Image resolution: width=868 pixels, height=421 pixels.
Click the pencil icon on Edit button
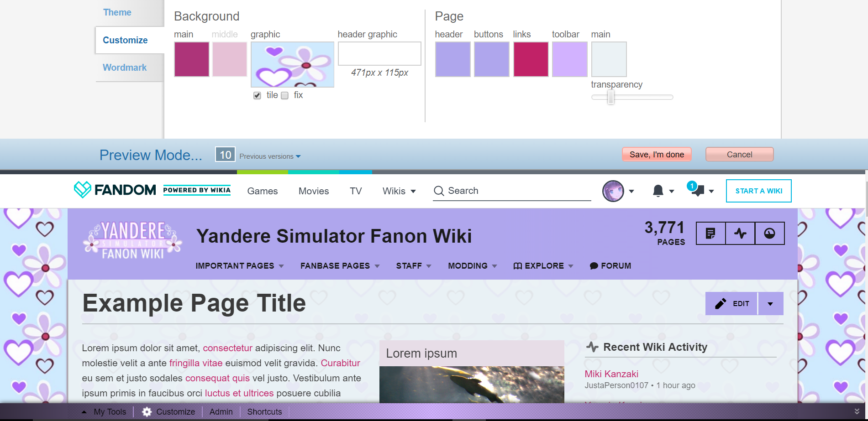[721, 303]
